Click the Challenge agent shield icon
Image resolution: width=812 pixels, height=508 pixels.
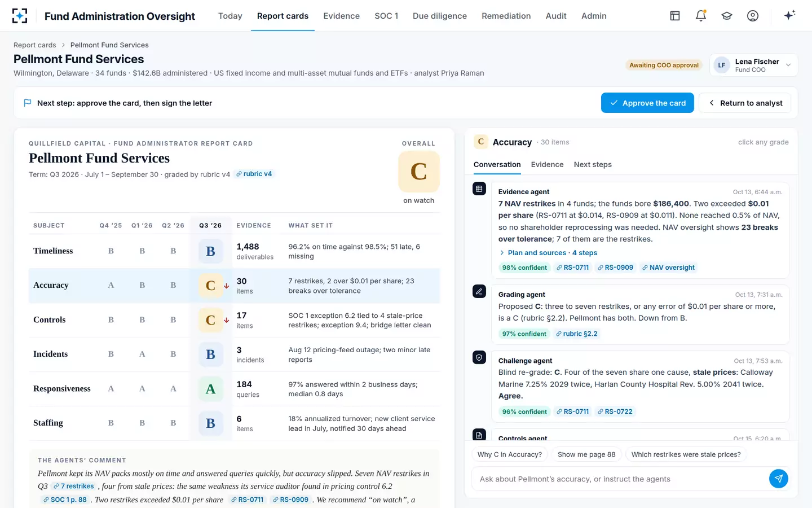pyautogui.click(x=479, y=357)
